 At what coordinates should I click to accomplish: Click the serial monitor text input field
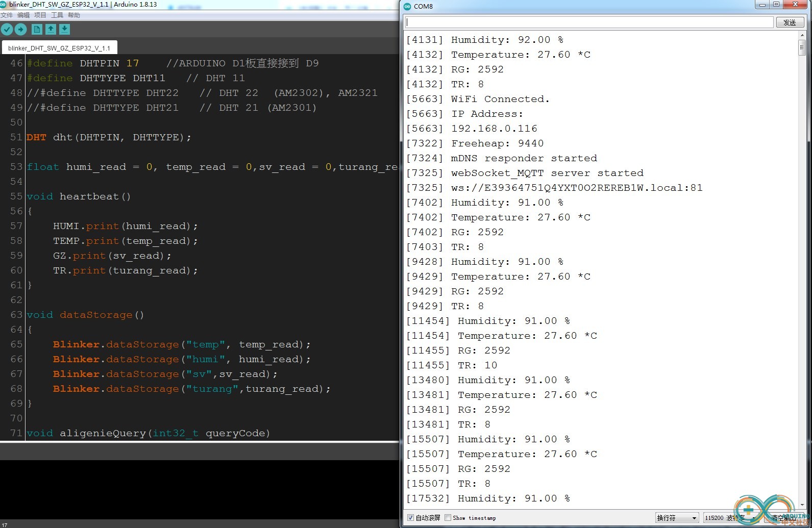(589, 22)
